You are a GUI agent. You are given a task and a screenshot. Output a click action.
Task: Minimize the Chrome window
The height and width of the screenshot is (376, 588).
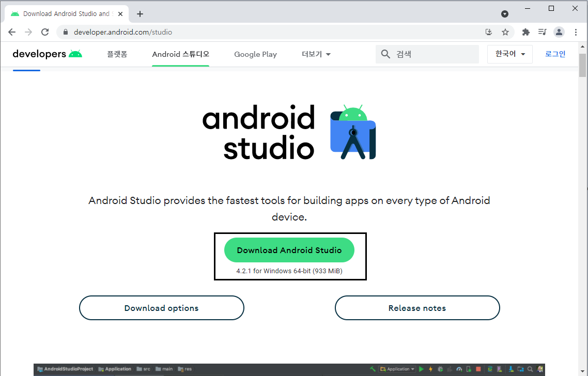pos(528,8)
